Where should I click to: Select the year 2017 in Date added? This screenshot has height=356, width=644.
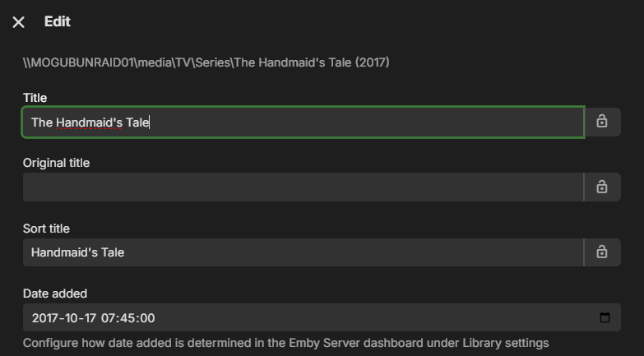tap(44, 318)
